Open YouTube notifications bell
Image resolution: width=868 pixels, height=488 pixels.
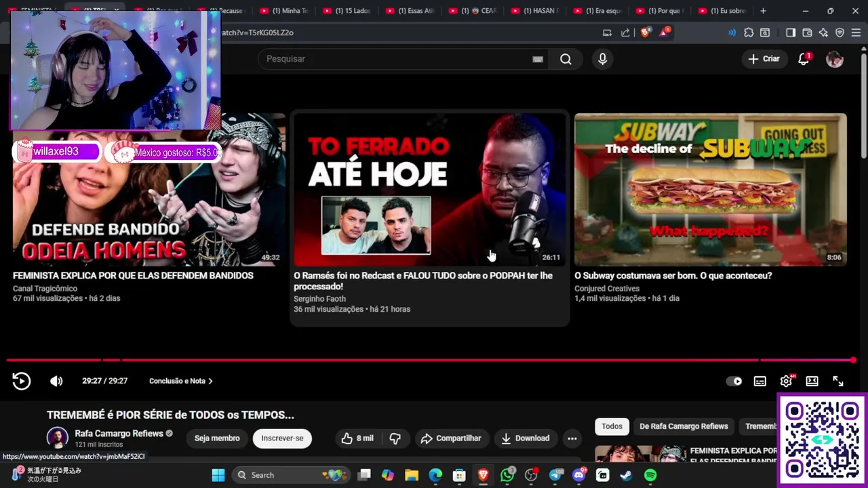(804, 59)
